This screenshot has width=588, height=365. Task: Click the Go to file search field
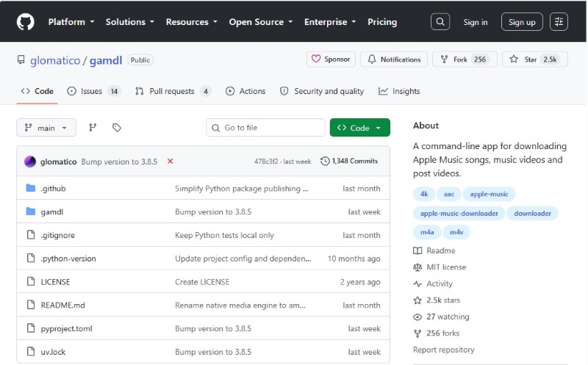click(x=265, y=128)
